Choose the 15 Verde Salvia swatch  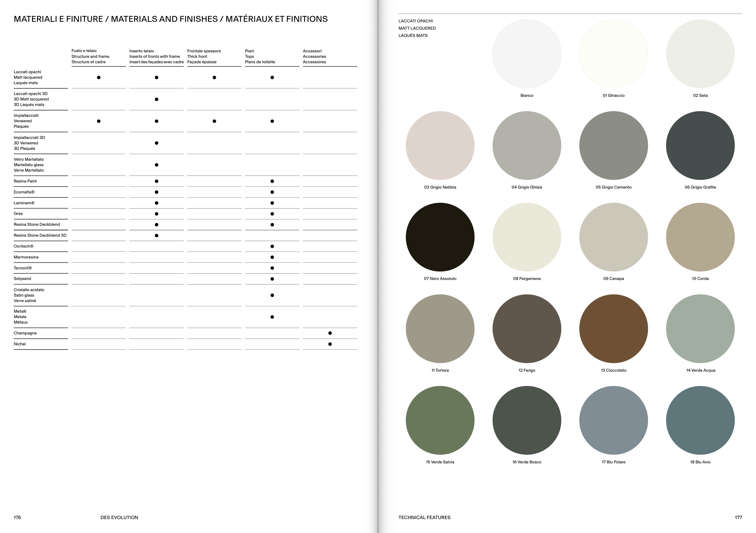tap(440, 420)
